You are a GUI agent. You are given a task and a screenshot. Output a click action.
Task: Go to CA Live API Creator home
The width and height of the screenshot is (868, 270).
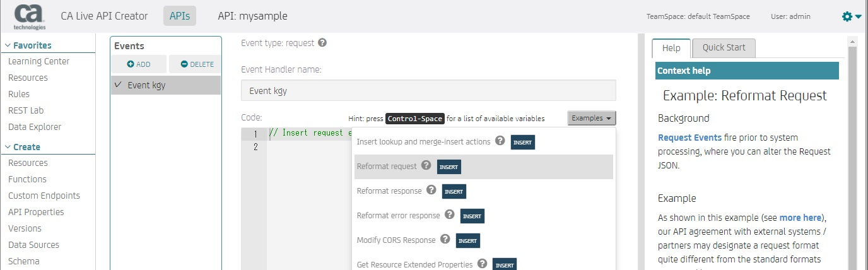tap(104, 16)
